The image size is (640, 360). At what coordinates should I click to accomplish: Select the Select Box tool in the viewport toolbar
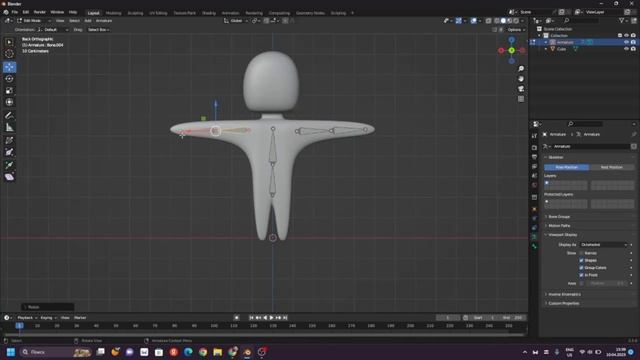click(9, 42)
